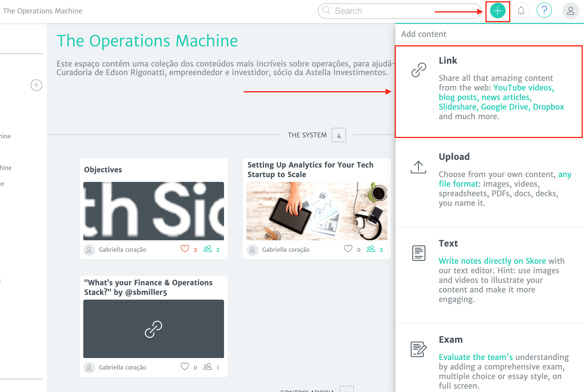The width and height of the screenshot is (584, 392).
Task: Open the Setting Up Analytics thumbnail image
Action: (317, 211)
